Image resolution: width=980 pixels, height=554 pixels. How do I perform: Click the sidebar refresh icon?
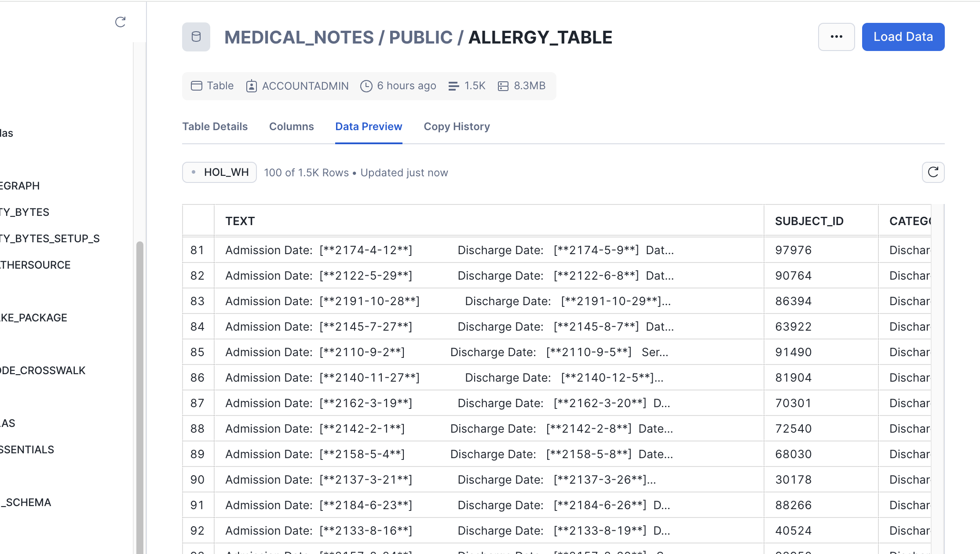click(120, 22)
